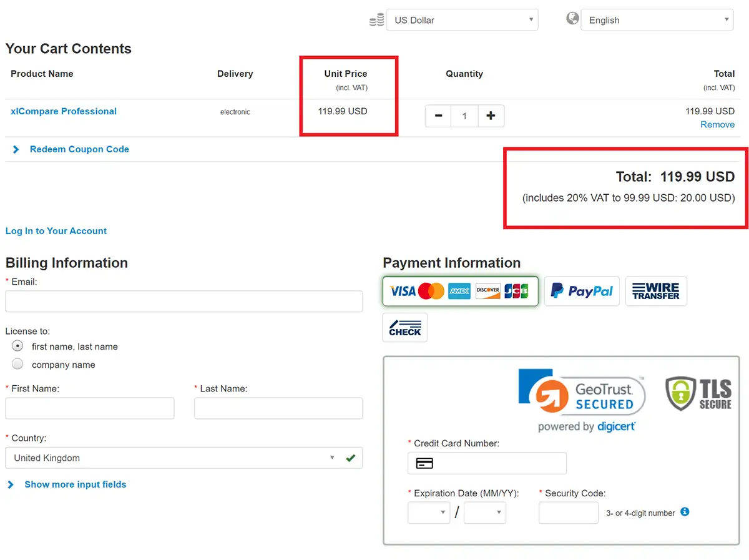Click the 'Product Name' column header
Screen dimensions: 749x560
(x=42, y=74)
